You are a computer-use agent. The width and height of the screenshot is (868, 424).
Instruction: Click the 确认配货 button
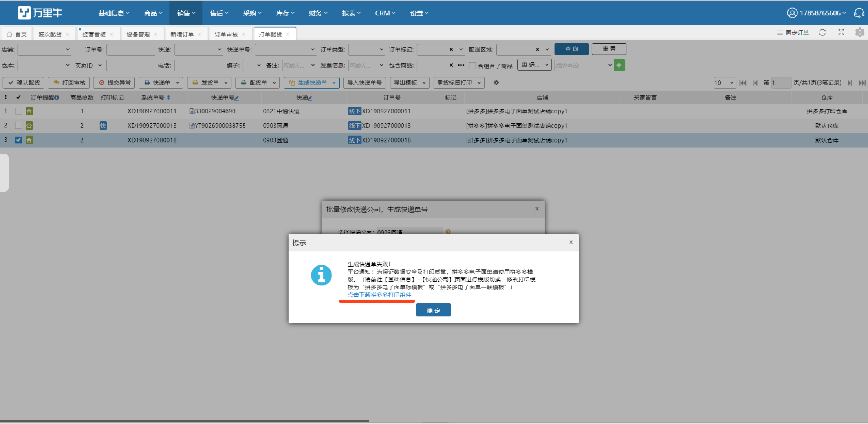24,83
